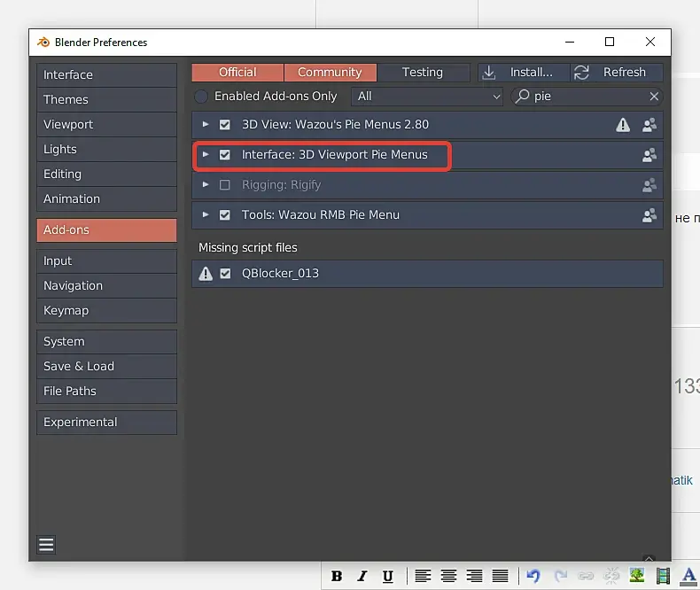Open the hamburger preferences menu icon
The width and height of the screenshot is (700, 590).
pos(46,545)
